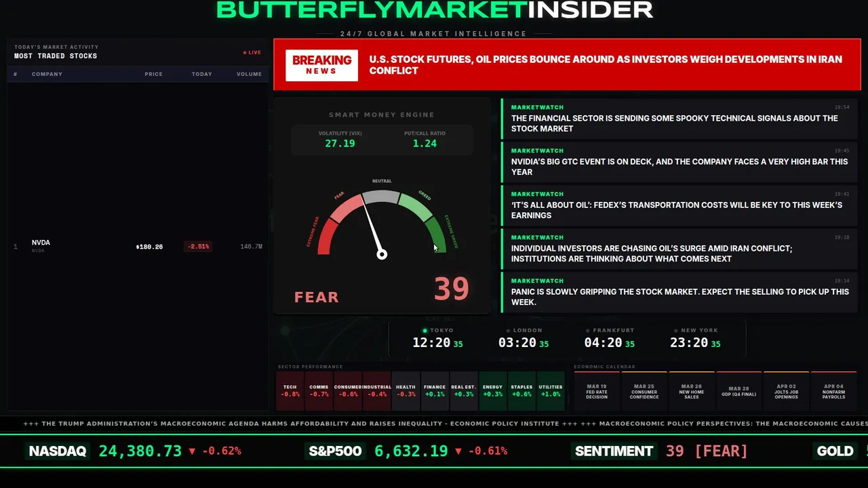
Task: Open the Mar 25 Consumer Confidence event
Action: point(644,391)
